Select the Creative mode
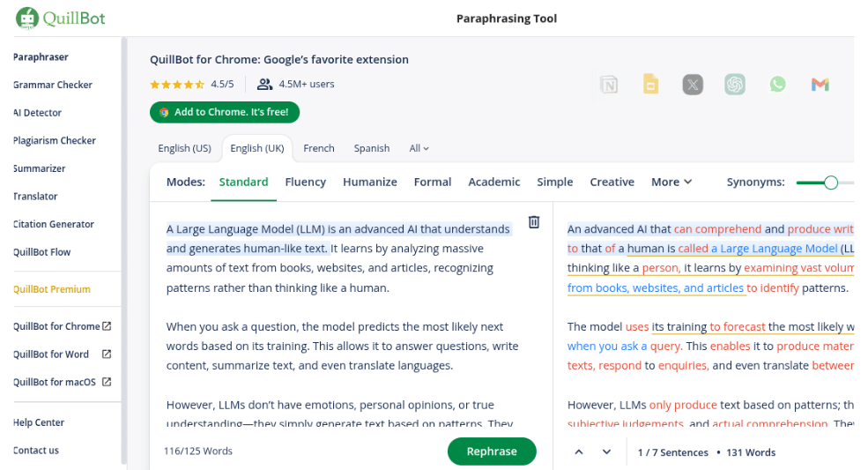This screenshot has height=470, width=868. click(x=612, y=182)
